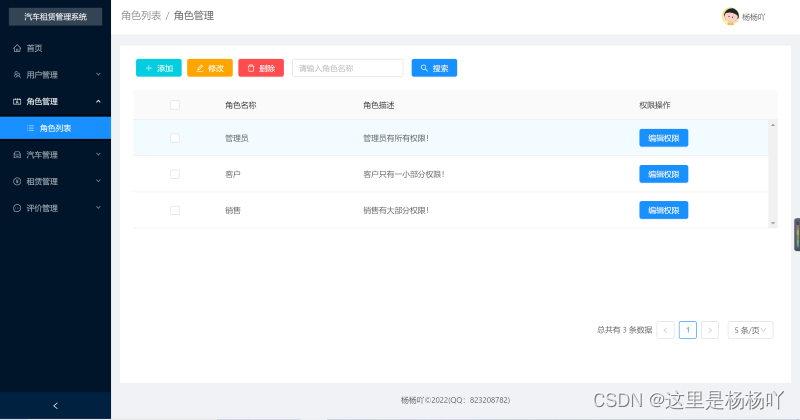Click the 销售 role name cell

[233, 210]
